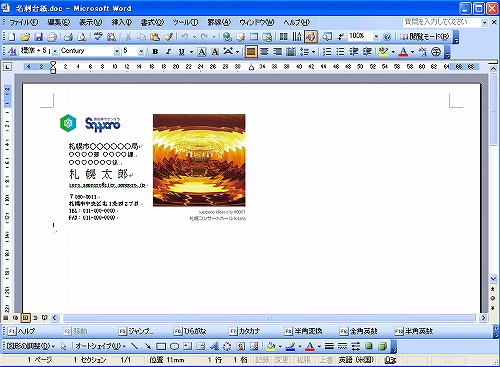Click the font color red A swatch
500x367 pixels.
pos(403,52)
